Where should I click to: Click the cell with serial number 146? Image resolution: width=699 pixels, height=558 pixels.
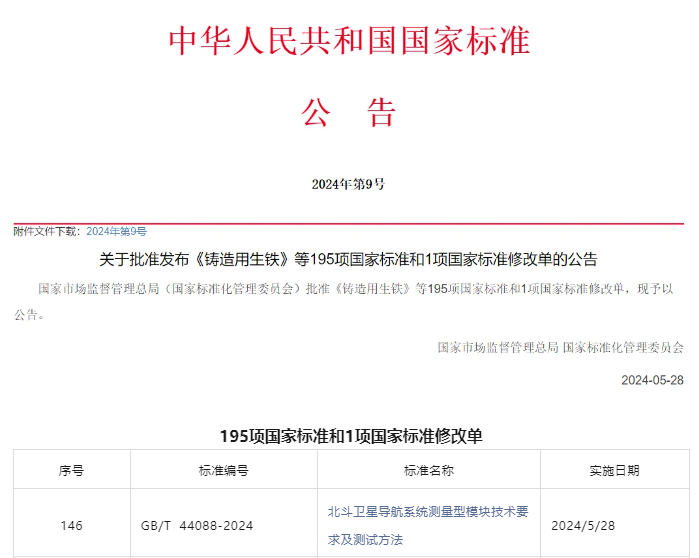tap(71, 525)
